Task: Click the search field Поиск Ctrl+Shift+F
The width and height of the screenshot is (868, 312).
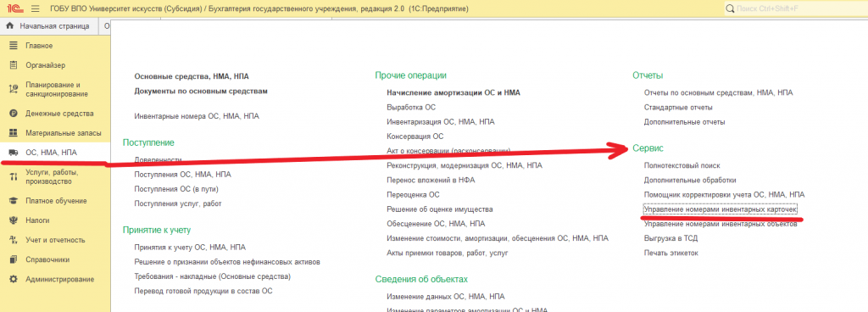Action: [795, 8]
